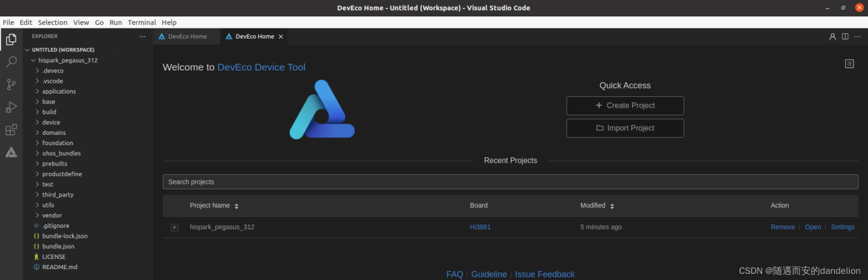The height and width of the screenshot is (280, 868).
Task: Expand the device folder
Action: [51, 122]
